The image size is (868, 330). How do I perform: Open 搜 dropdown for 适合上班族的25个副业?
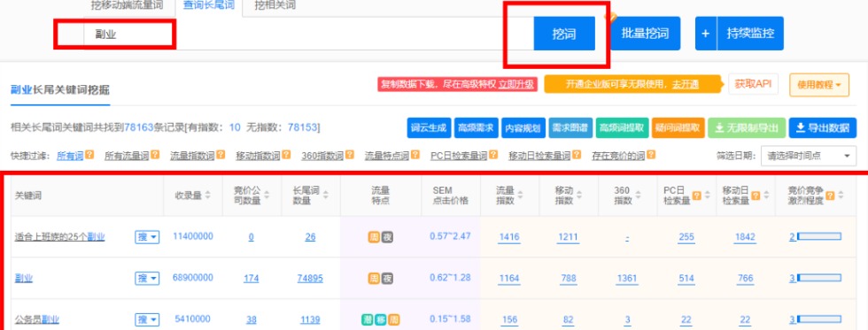(147, 237)
